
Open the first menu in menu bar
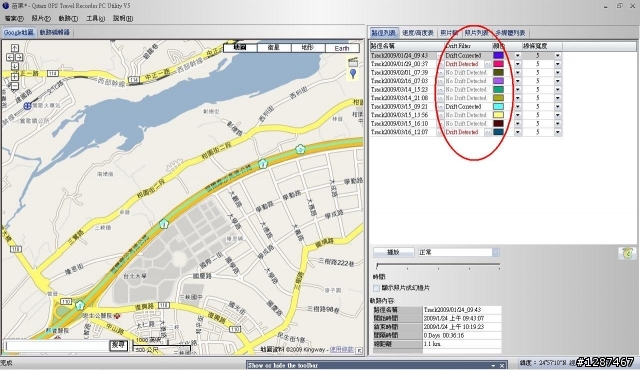pyautogui.click(x=14, y=18)
